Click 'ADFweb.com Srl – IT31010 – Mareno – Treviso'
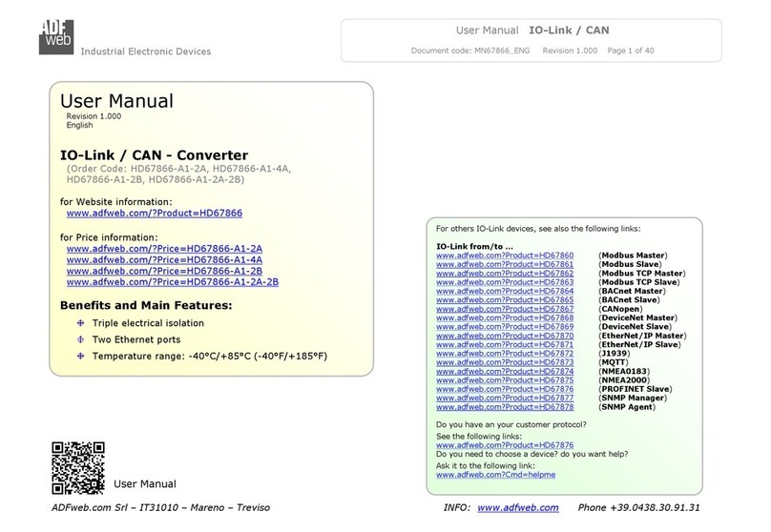This screenshot has height=532, width=771. click(x=161, y=508)
